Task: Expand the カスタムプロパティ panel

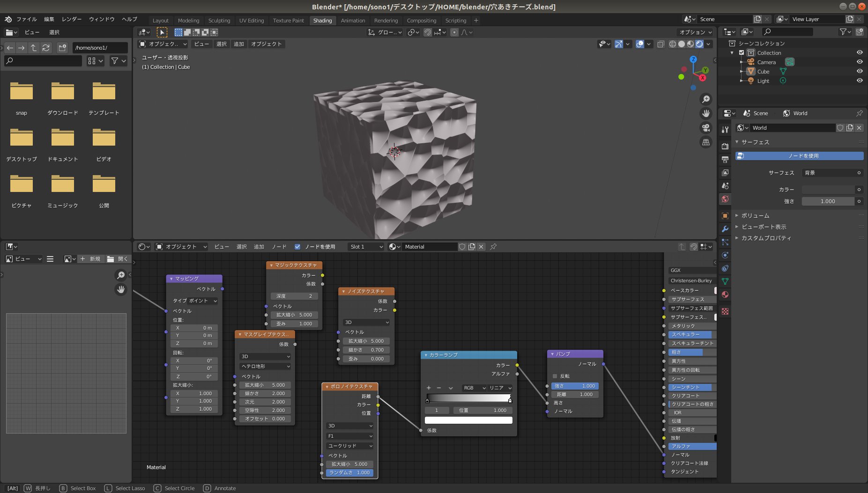Action: [766, 238]
